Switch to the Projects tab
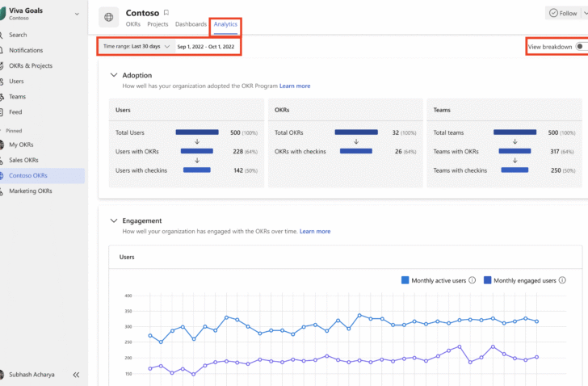588x386 pixels. click(157, 24)
